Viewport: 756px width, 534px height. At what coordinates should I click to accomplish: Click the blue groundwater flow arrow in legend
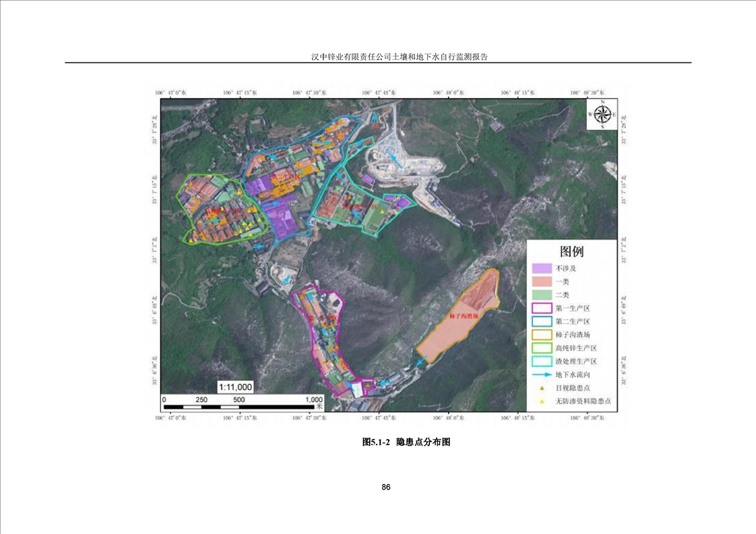tap(542, 374)
